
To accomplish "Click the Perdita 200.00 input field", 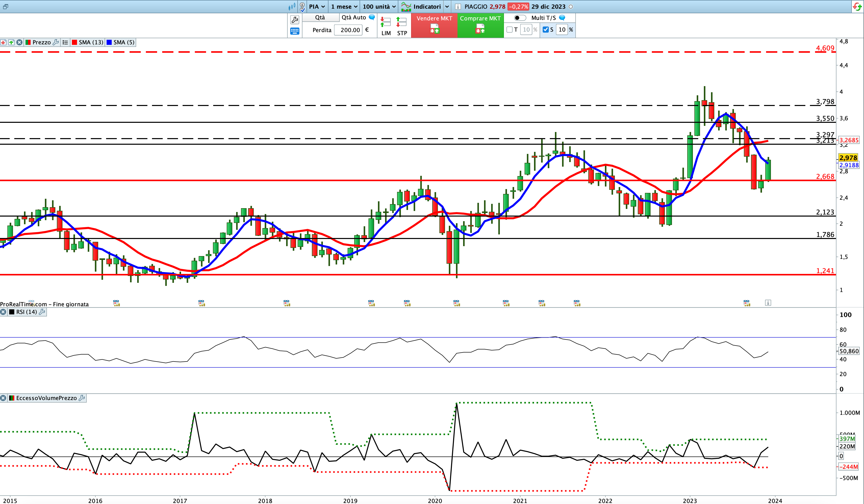I will [x=349, y=30].
